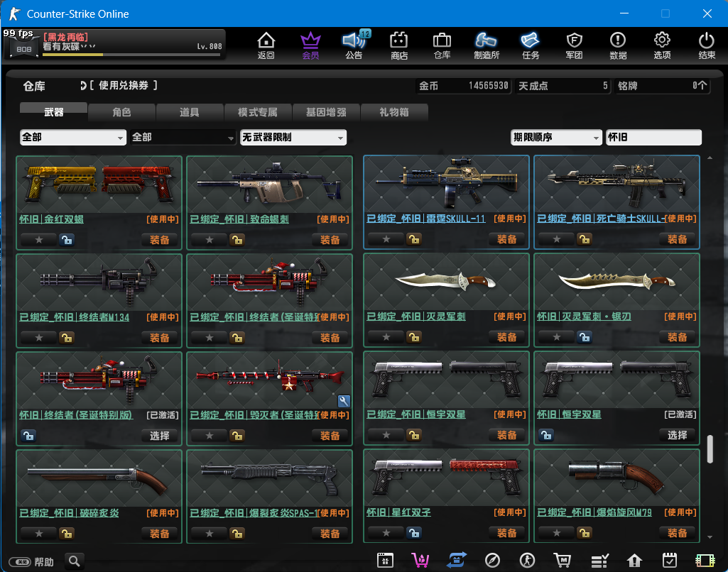The image size is (728, 572).
Task: Click 装备 on the 死亡骑士SKULL card
Action: pos(677,239)
